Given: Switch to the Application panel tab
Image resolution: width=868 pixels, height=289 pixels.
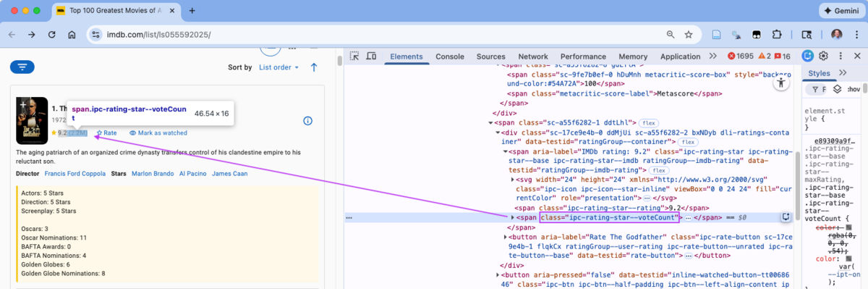Looking at the screenshot, I should (681, 56).
